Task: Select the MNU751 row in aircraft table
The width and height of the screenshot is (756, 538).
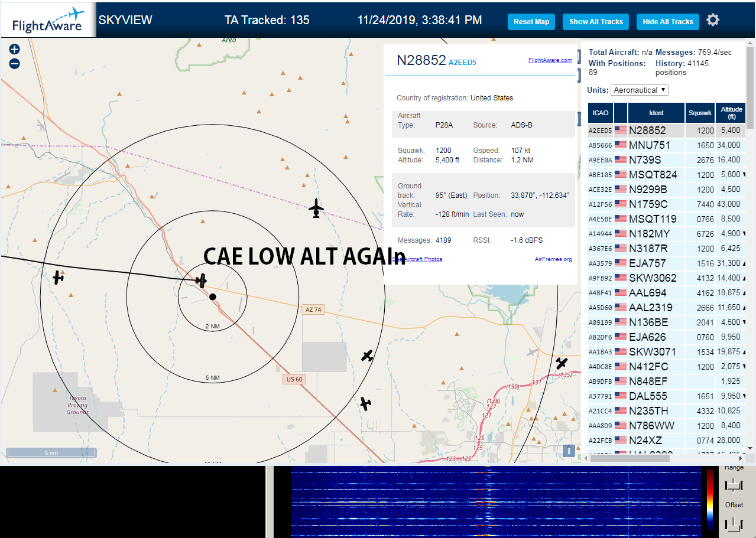Action: tap(667, 145)
